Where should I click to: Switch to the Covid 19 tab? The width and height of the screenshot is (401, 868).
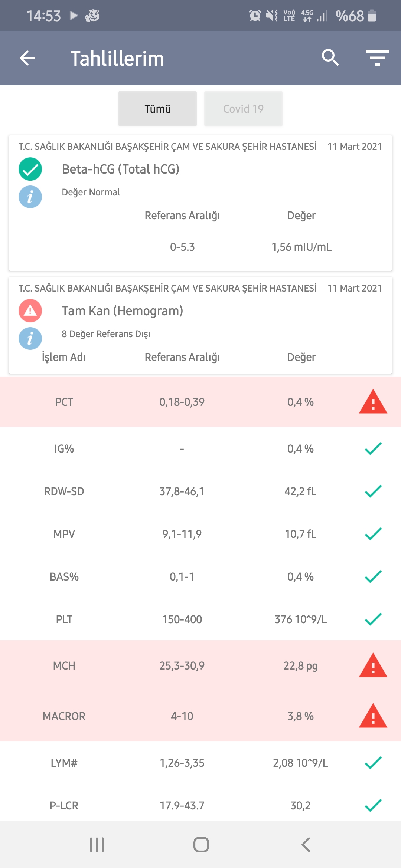coord(243,109)
